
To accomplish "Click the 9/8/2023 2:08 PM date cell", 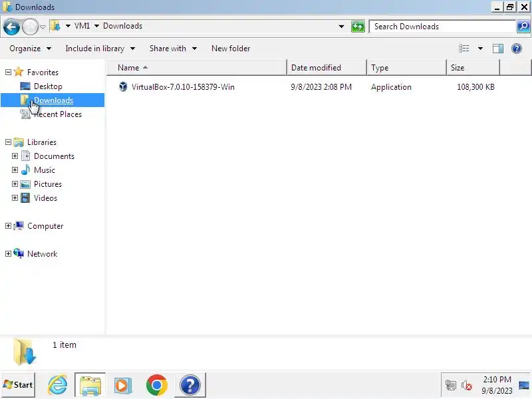I will point(321,87).
